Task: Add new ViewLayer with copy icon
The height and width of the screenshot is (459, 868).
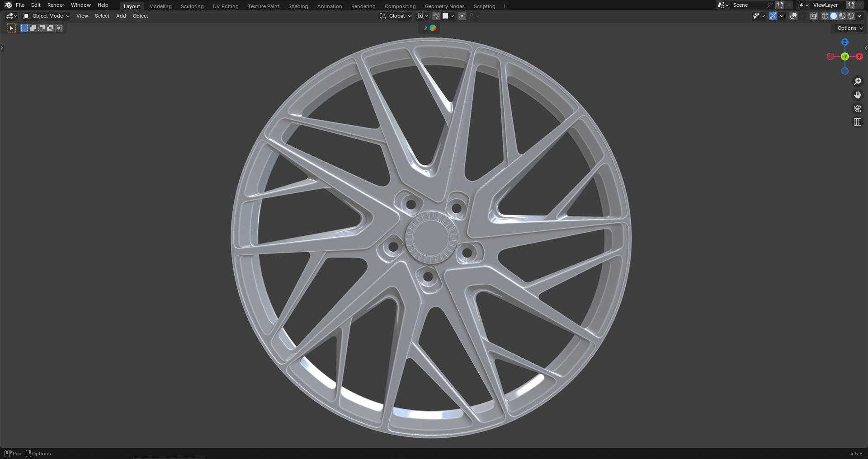Action: coord(851,5)
